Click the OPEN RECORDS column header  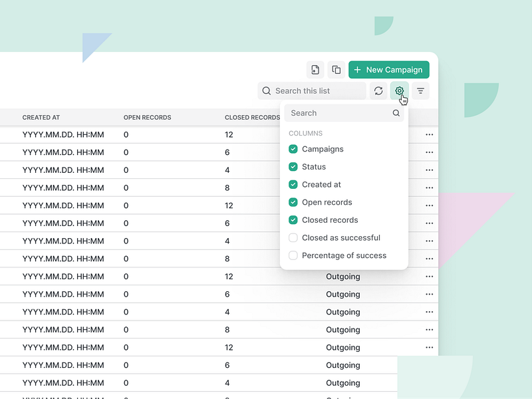pyautogui.click(x=147, y=117)
